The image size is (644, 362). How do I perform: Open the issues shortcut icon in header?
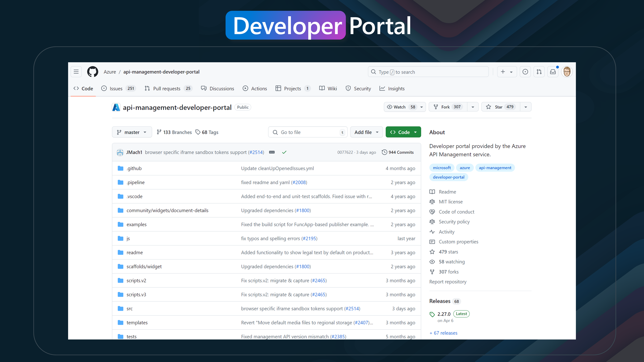click(525, 72)
